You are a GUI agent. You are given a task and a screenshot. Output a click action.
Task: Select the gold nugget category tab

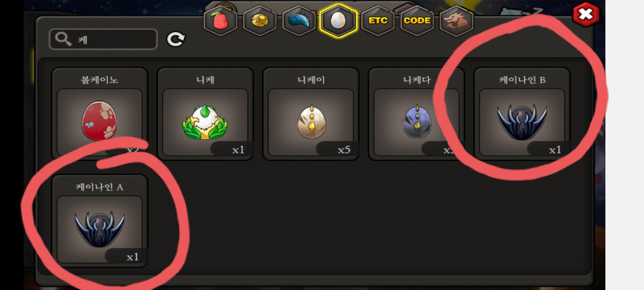click(260, 20)
